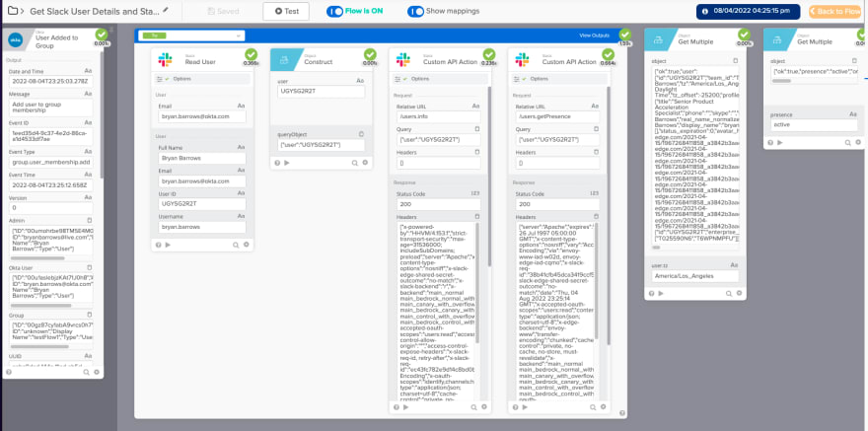The image size is (868, 431).
Task: Click the green checkmark on the User Added to Group card
Action: tap(101, 35)
